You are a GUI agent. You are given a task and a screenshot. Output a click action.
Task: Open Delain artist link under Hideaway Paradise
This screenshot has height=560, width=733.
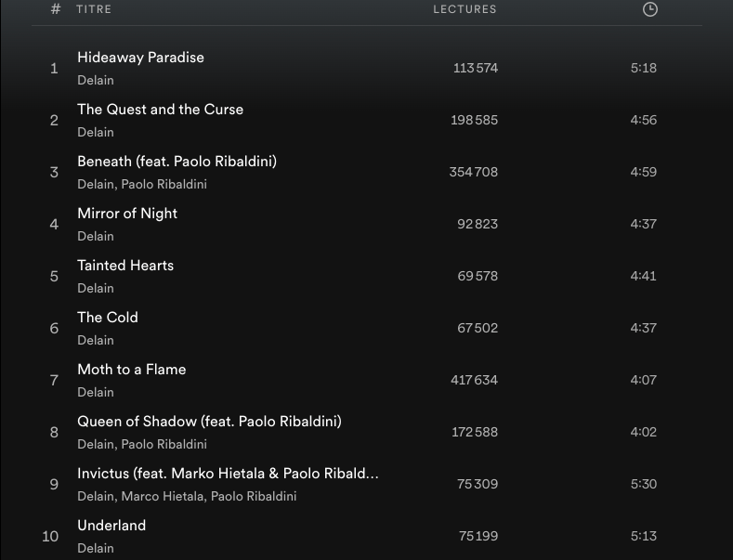click(96, 80)
